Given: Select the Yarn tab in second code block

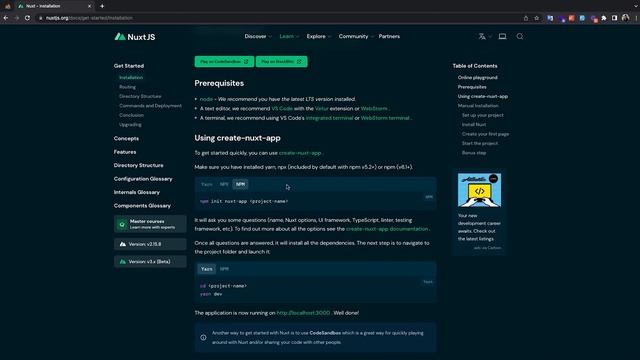Looking at the screenshot, I should (x=207, y=269).
